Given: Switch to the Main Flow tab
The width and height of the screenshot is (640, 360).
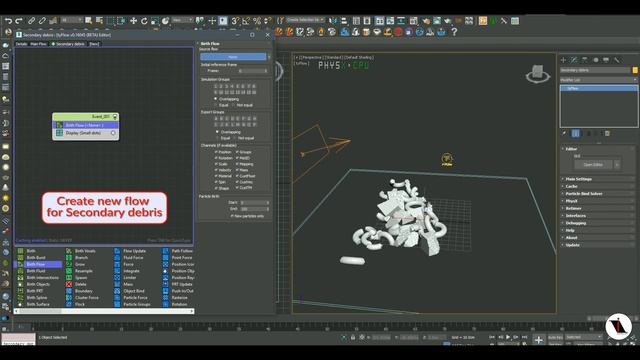Looking at the screenshot, I should (x=39, y=44).
